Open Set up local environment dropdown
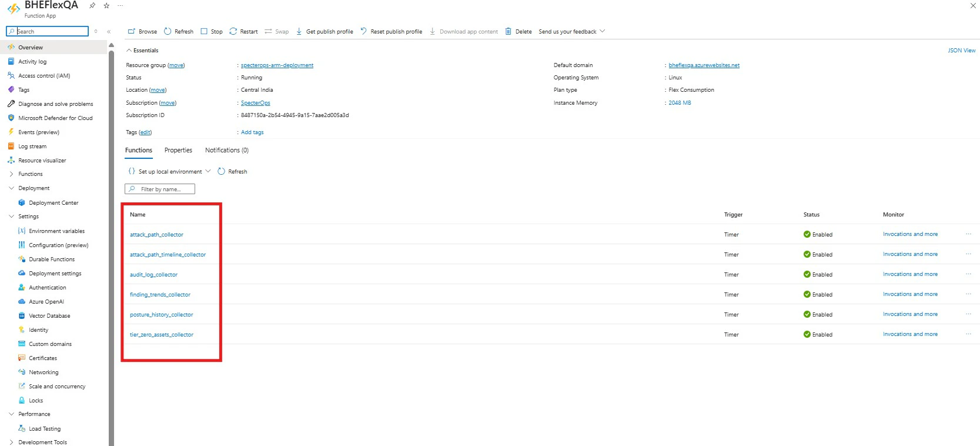 (x=169, y=171)
